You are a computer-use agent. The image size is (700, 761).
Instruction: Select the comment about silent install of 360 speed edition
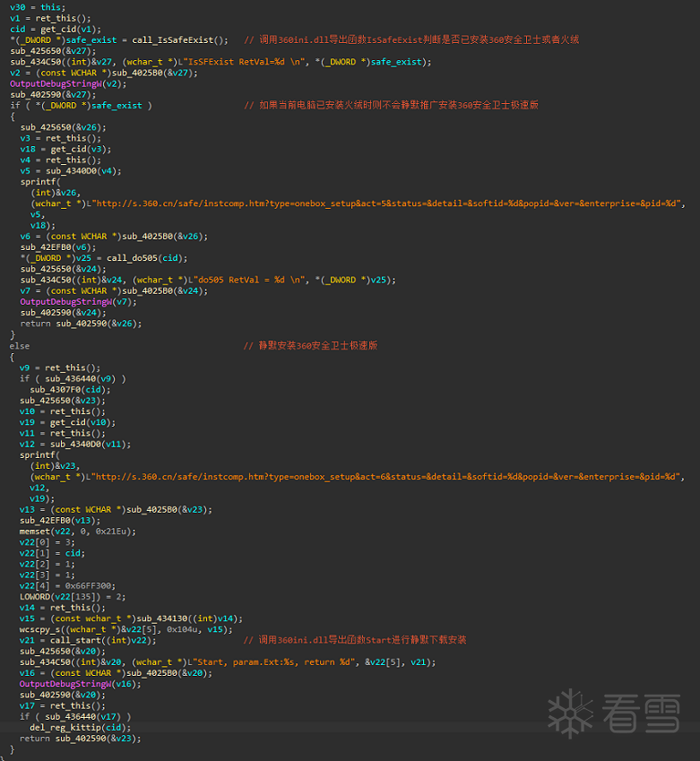(310, 346)
